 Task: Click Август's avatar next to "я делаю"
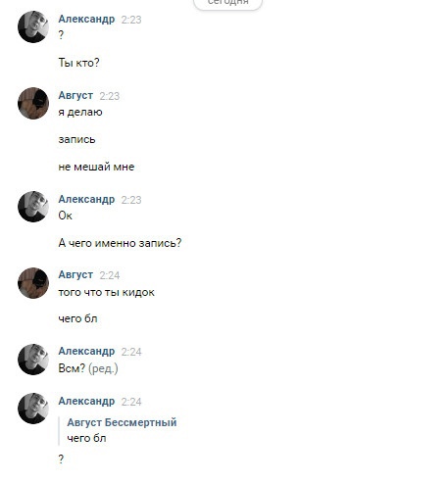tap(33, 103)
